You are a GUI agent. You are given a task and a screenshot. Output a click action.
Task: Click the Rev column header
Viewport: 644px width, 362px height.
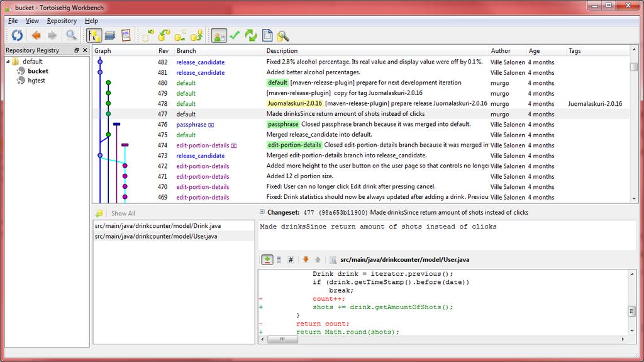pyautogui.click(x=165, y=50)
